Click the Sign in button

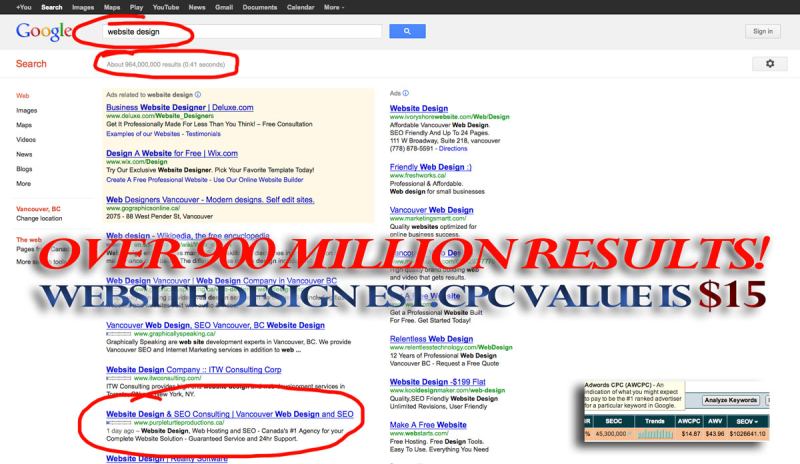763,31
